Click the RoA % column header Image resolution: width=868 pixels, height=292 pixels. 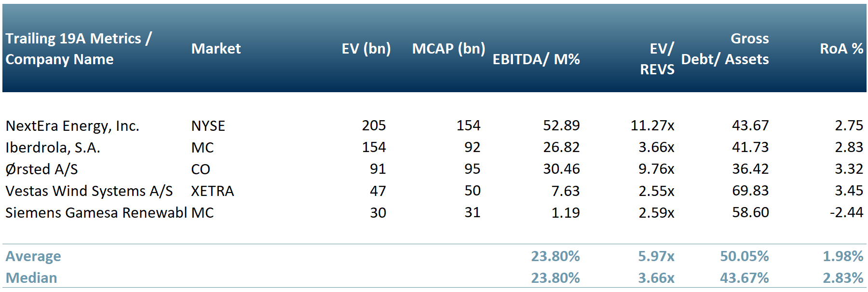(x=841, y=49)
